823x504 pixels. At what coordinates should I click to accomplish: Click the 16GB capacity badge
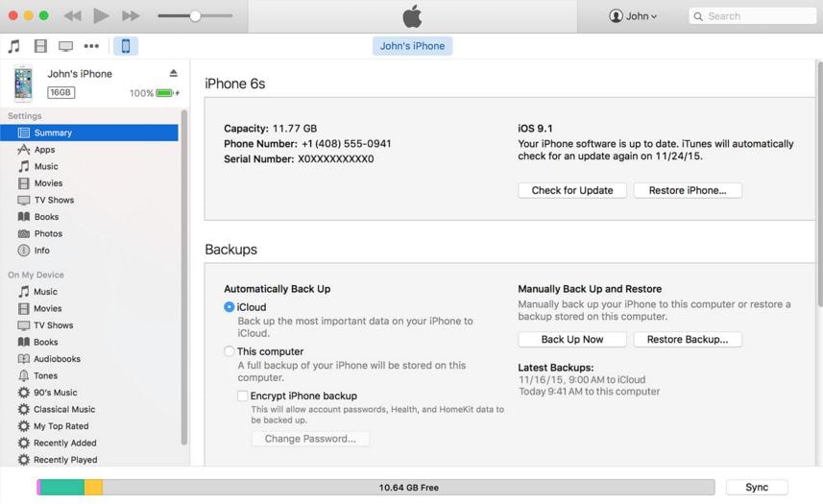(x=61, y=92)
